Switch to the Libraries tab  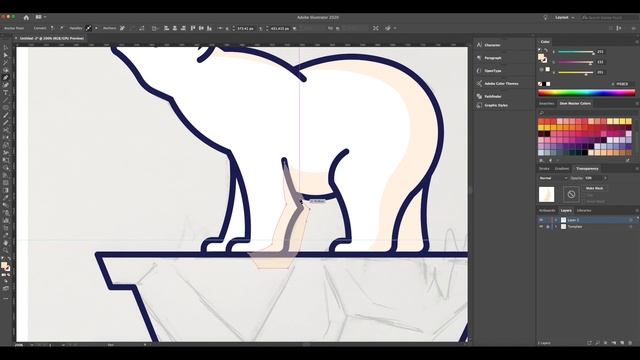click(x=584, y=210)
